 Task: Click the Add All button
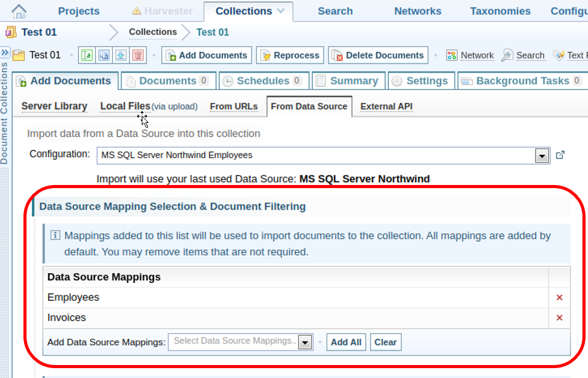[346, 342]
